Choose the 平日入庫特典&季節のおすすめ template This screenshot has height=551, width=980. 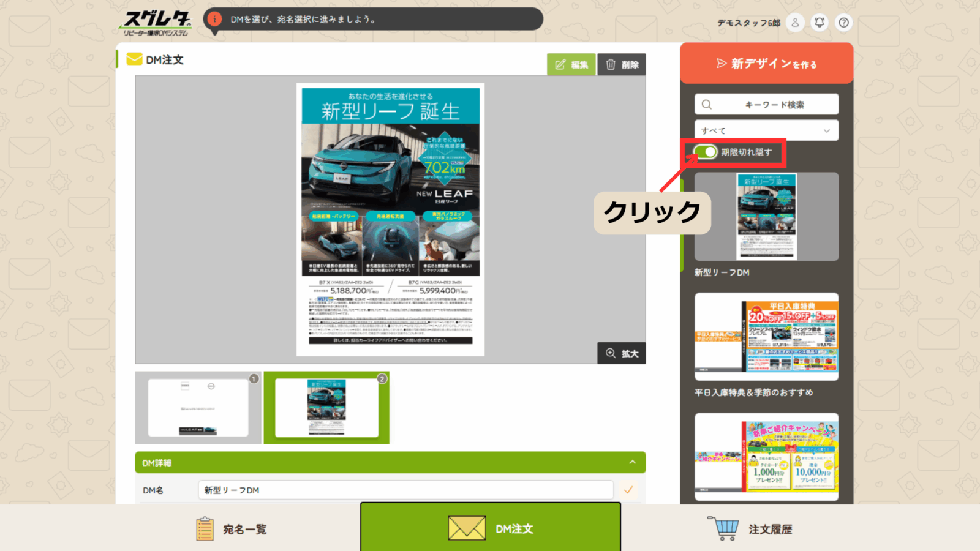[766, 337]
